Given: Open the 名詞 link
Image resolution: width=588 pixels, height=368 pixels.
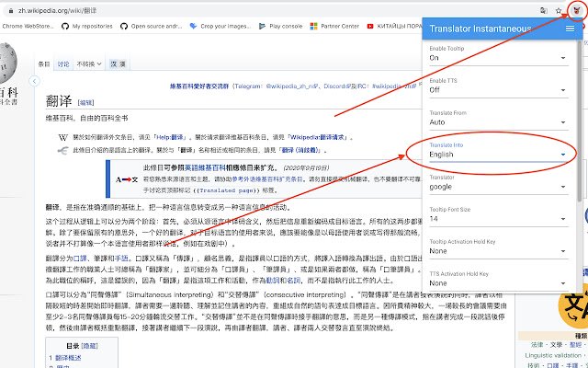Looking at the screenshot, I should [x=294, y=280].
